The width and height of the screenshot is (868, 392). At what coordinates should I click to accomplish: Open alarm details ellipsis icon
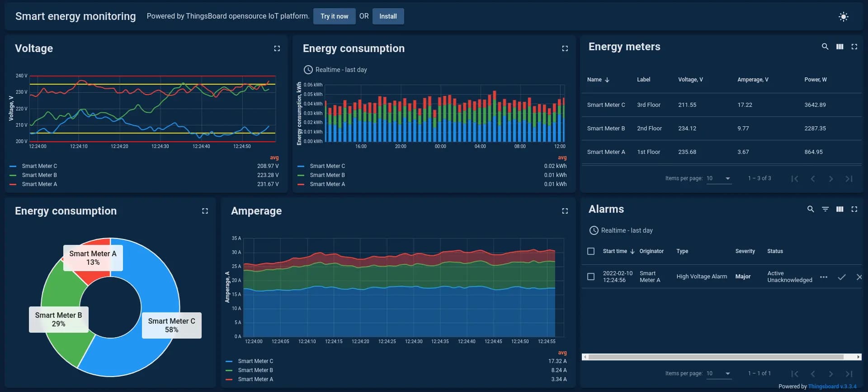click(824, 277)
